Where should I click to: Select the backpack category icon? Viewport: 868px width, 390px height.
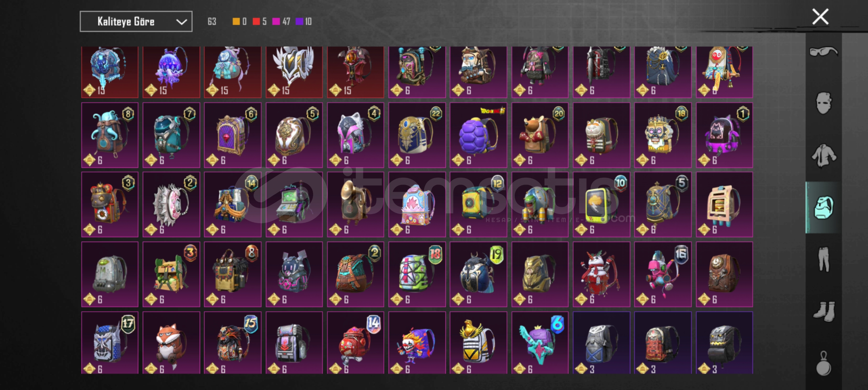click(x=824, y=208)
